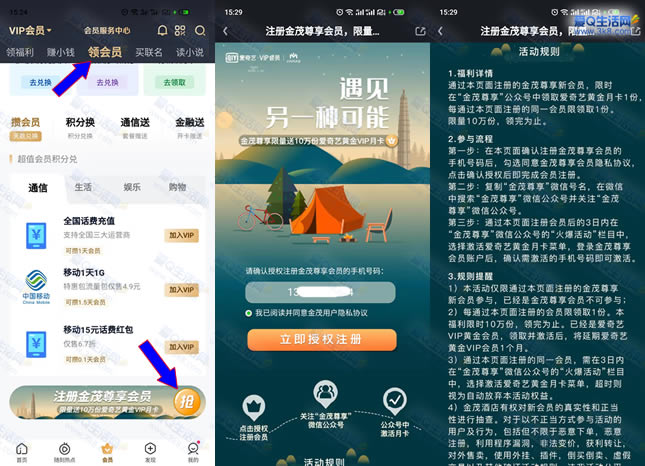Select the 金融送 section tab
This screenshot has width=645, height=466.
[x=190, y=127]
